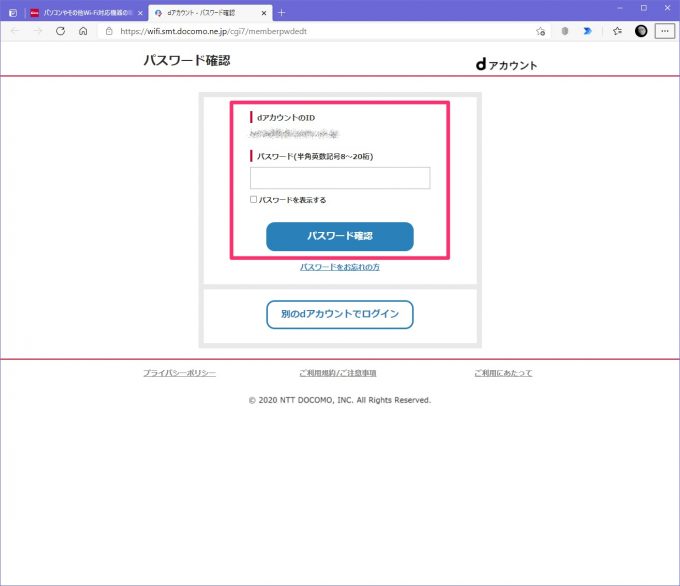
Task: Click the browser forward arrow
Action: point(38,31)
